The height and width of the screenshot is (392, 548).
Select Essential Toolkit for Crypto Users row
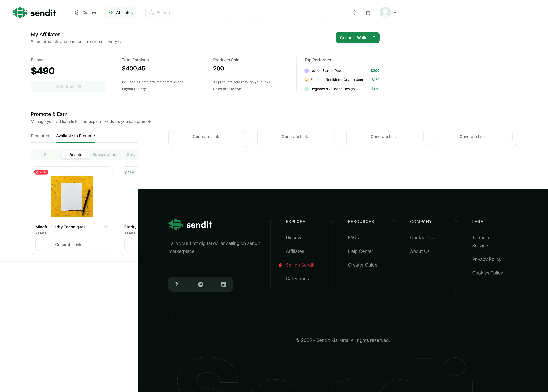tap(342, 80)
